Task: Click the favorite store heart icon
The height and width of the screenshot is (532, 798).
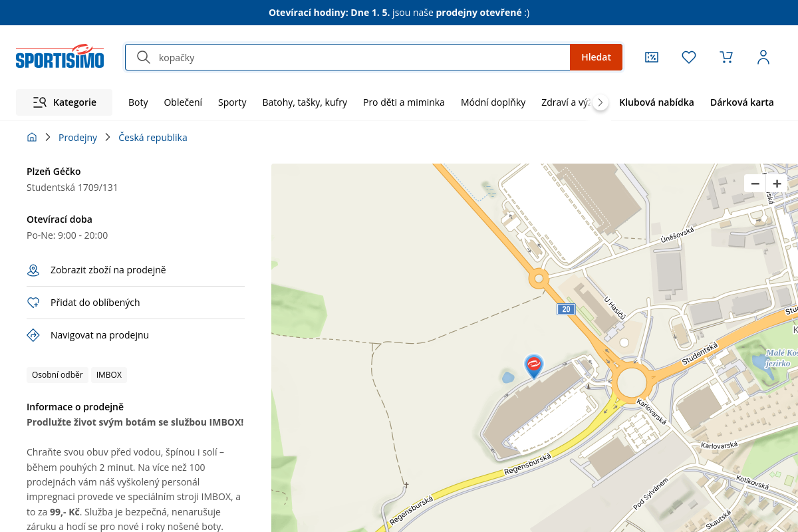Action: (33, 303)
